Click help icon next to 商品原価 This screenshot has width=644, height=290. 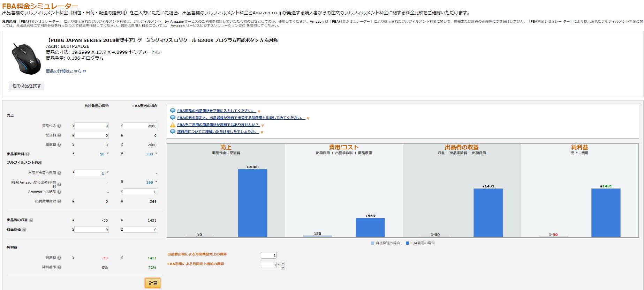pos(24,230)
